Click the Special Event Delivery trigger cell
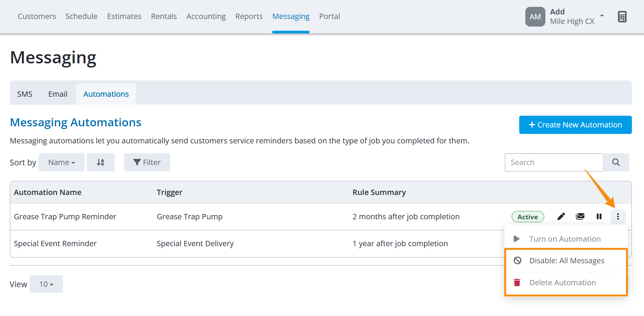 point(195,244)
